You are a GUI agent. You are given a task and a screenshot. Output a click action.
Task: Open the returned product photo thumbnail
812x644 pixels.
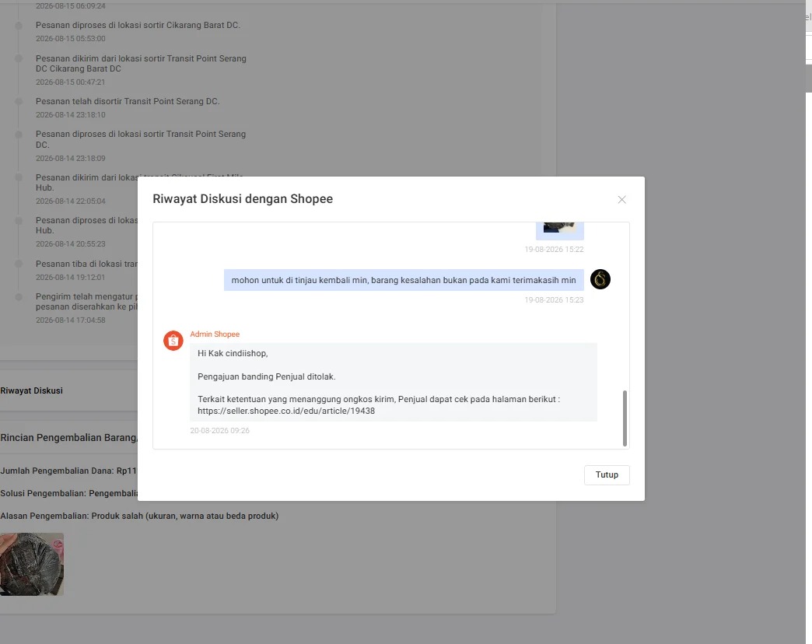(32, 564)
